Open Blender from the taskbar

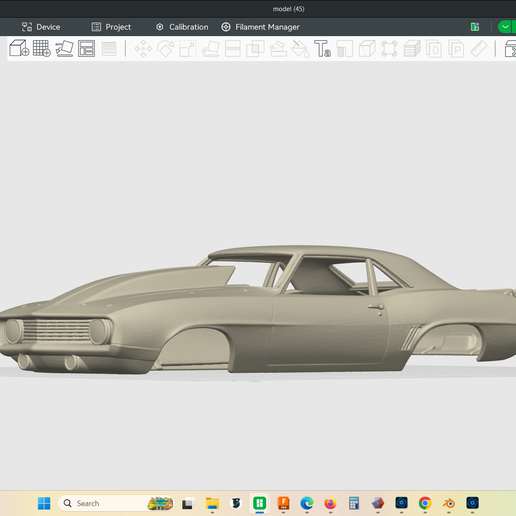[449, 503]
